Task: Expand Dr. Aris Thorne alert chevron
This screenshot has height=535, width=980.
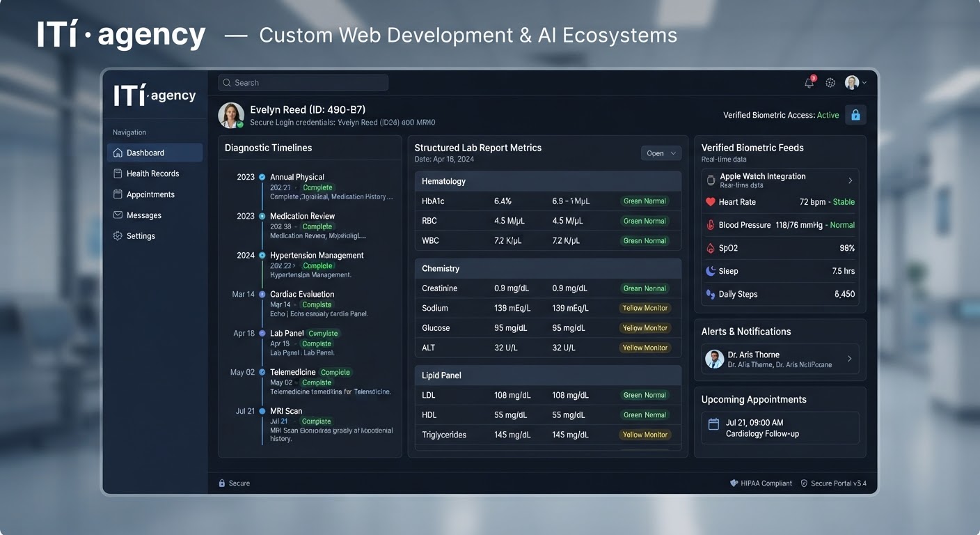Action: click(850, 359)
